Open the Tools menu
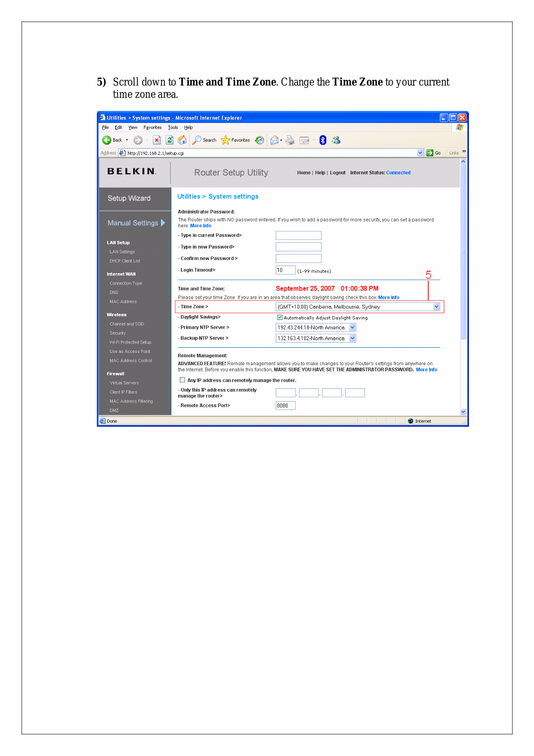534x756 pixels. tap(173, 128)
